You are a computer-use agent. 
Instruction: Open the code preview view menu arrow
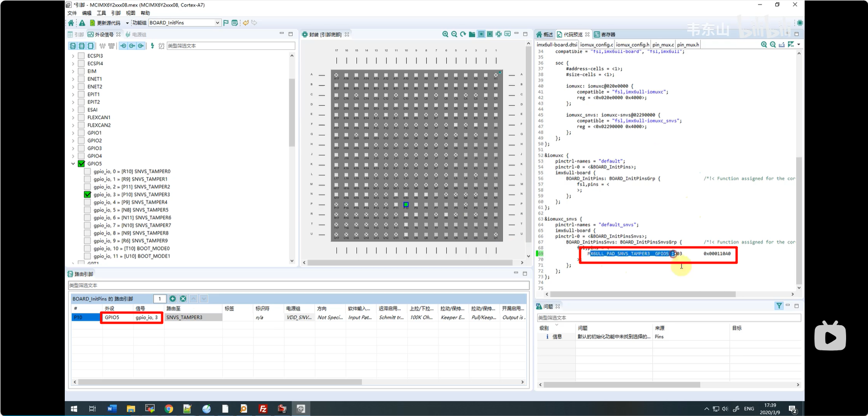[x=799, y=45]
